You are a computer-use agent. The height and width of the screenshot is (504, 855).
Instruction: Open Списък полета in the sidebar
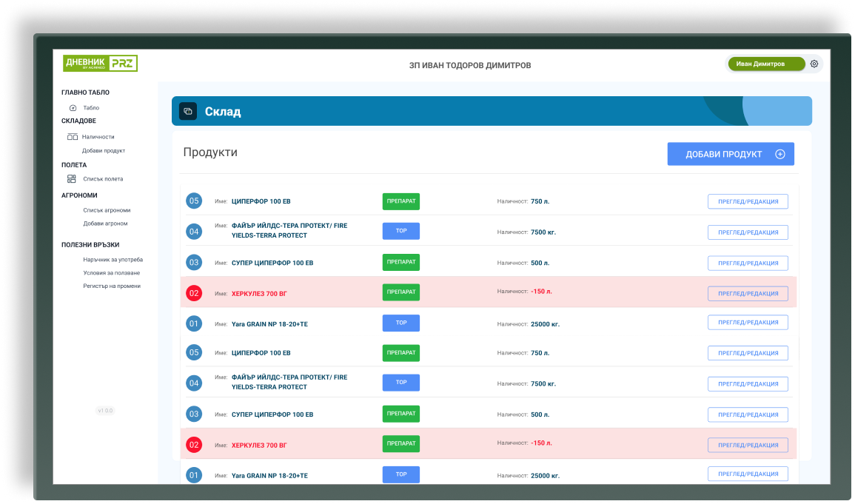pyautogui.click(x=103, y=178)
